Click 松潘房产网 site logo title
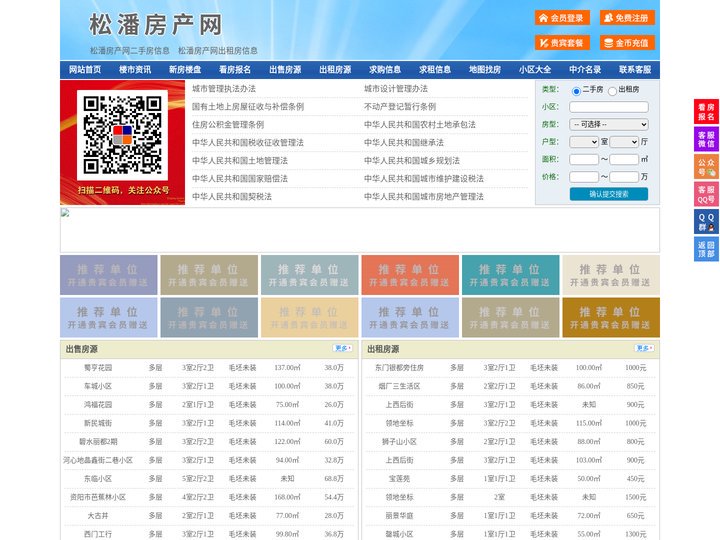This screenshot has height=540, width=720. (156, 25)
